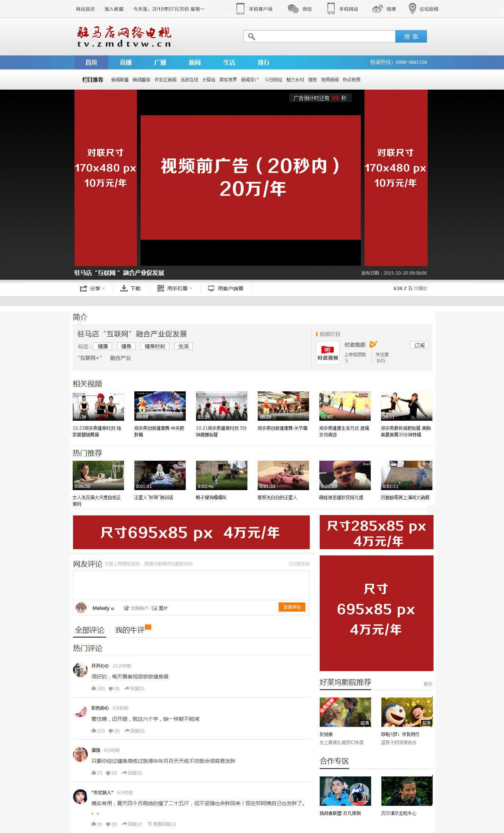Like the comment by 开开心心
Screen dimensions: 504x833
[x=94, y=688]
